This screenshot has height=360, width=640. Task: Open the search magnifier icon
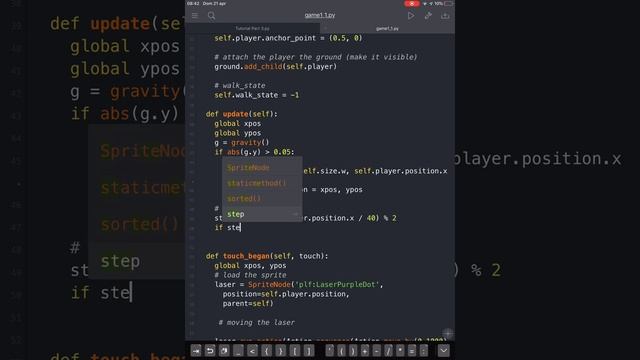211,16
